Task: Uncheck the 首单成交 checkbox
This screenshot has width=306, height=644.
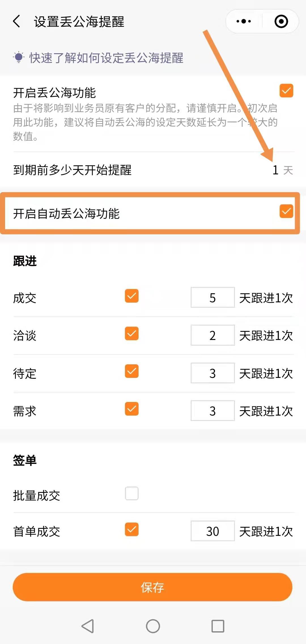Action: point(132,529)
